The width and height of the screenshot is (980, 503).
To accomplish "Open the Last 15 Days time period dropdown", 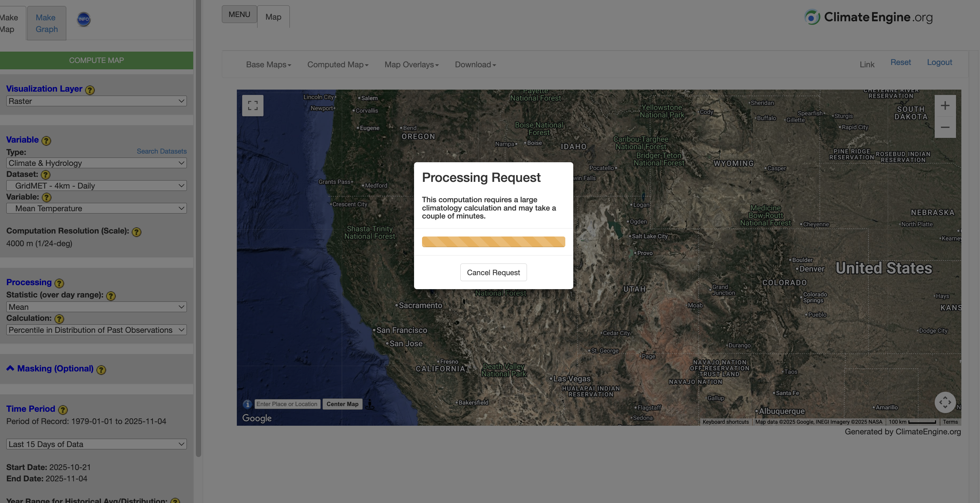I will tap(96, 444).
